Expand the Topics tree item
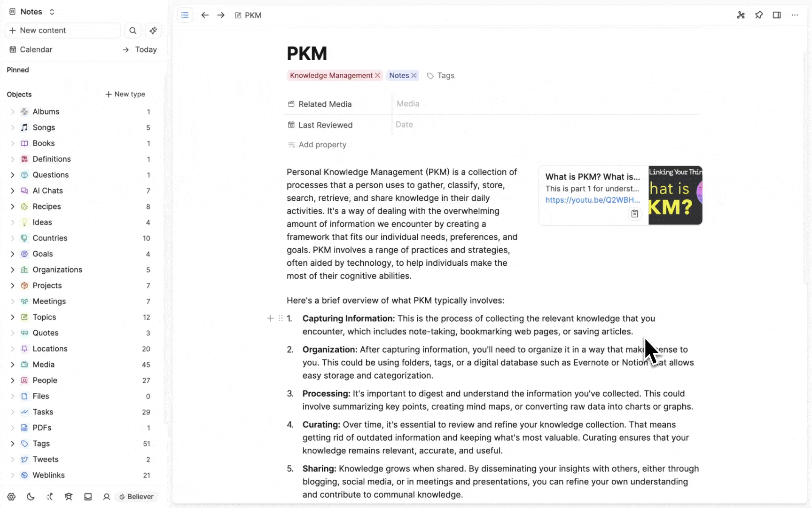 (13, 317)
